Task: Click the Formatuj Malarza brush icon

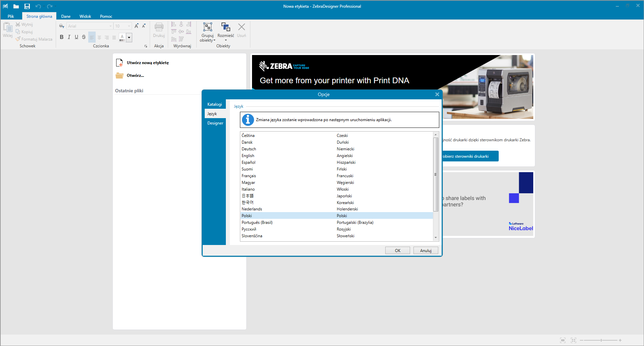Action: click(18, 39)
